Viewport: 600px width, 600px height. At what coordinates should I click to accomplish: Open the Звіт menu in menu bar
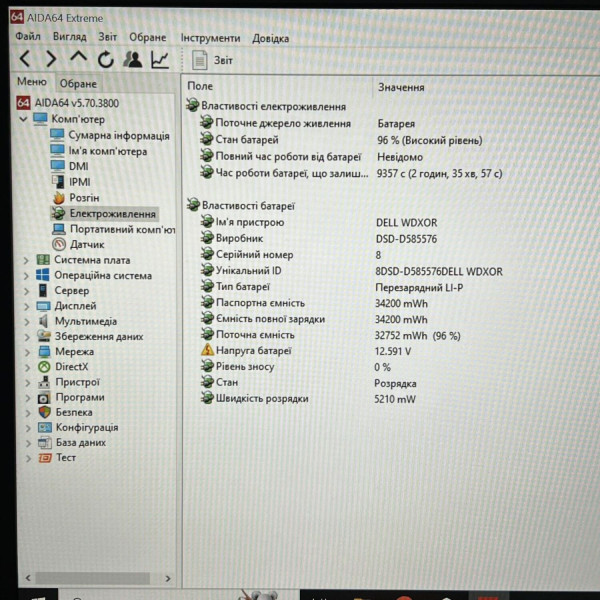coord(108,37)
